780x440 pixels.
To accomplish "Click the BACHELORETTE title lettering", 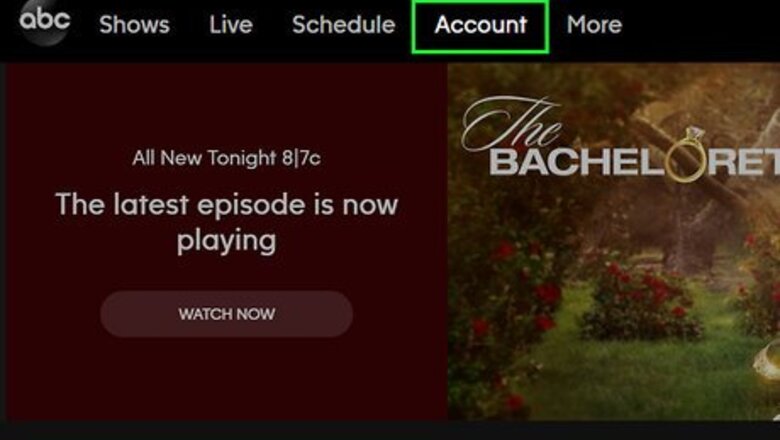I will click(635, 162).
